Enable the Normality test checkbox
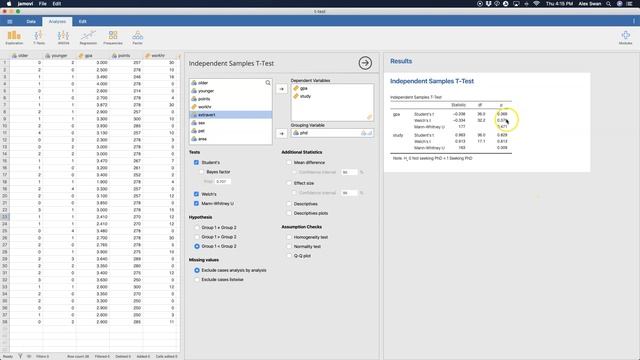 pyautogui.click(x=289, y=247)
